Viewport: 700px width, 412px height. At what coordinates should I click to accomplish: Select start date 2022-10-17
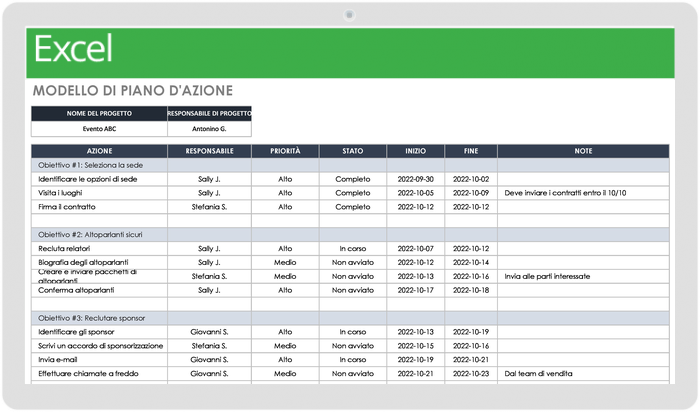[x=416, y=290]
